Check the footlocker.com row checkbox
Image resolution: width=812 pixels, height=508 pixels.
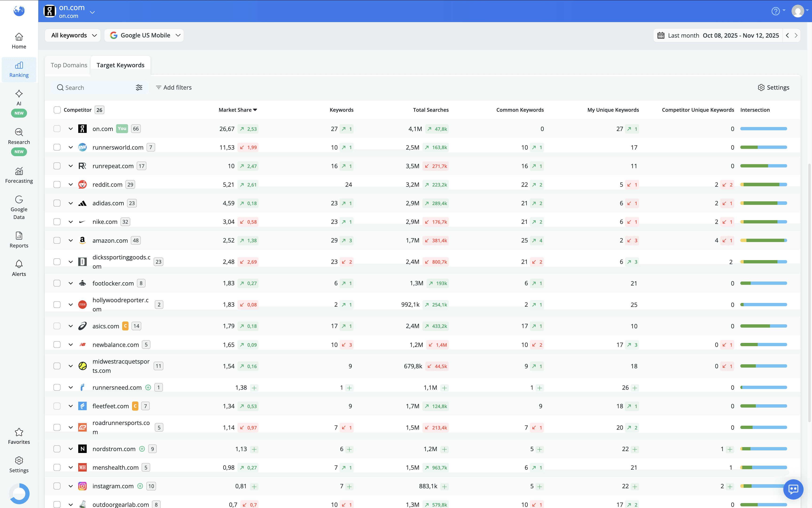(x=57, y=283)
